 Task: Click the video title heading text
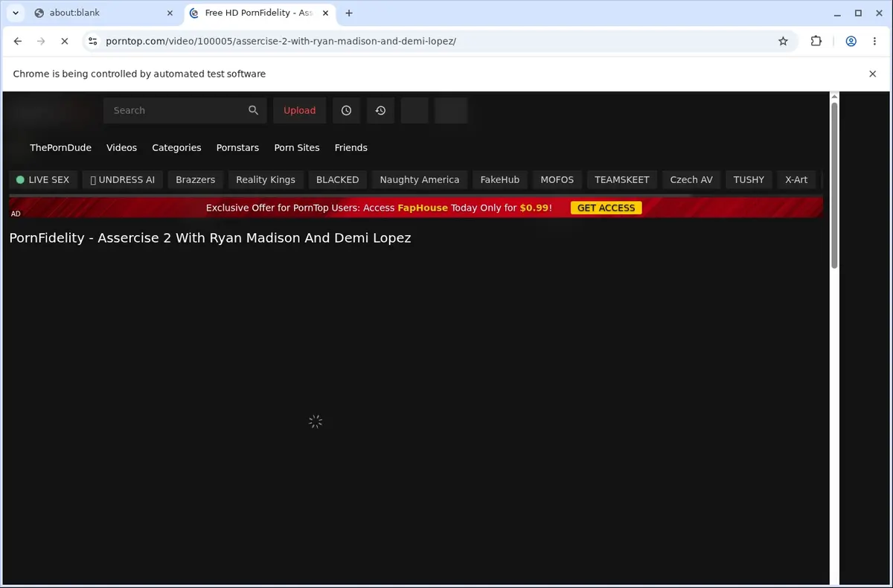click(210, 238)
